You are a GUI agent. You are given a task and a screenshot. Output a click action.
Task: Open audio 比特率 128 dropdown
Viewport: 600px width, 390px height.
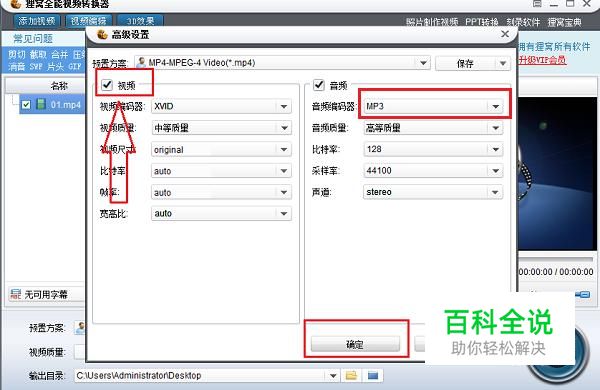tap(433, 149)
